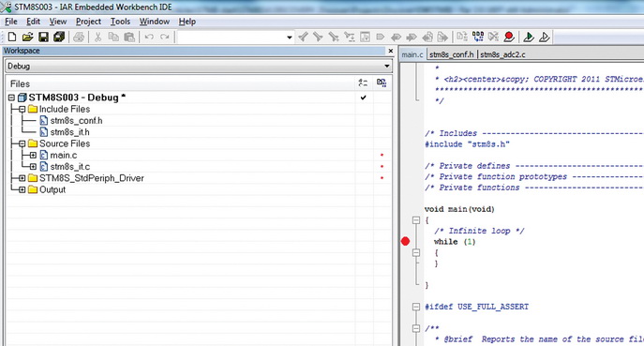This screenshot has height=346, width=644.
Task: Expand the STM8S_StdPeriph_Driver folder
Action: [x=22, y=178]
